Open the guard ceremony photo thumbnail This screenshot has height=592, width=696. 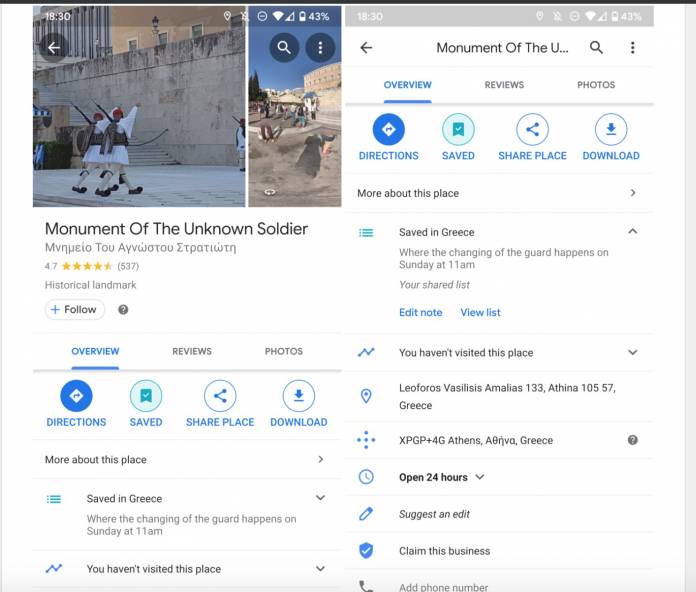[139, 107]
